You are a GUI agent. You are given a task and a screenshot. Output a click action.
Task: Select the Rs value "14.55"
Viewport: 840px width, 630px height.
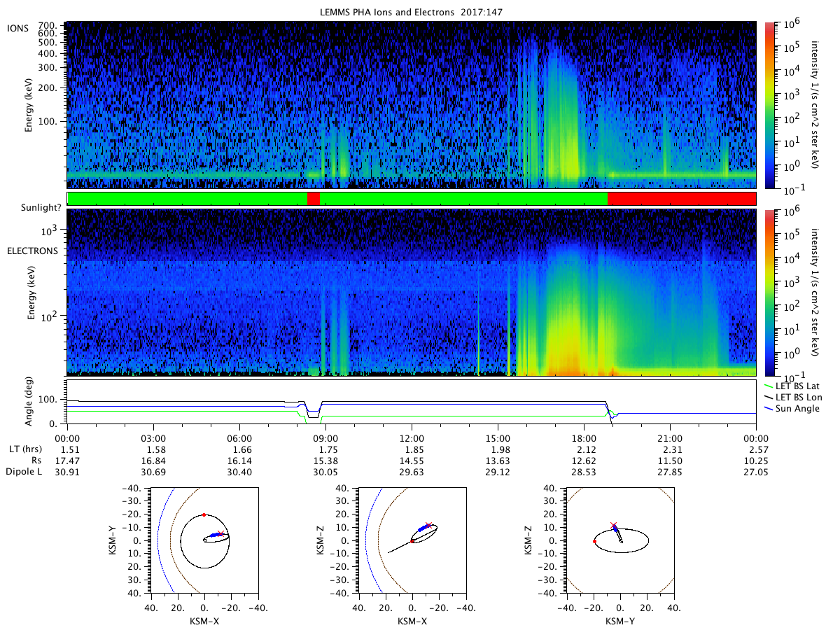(x=412, y=460)
